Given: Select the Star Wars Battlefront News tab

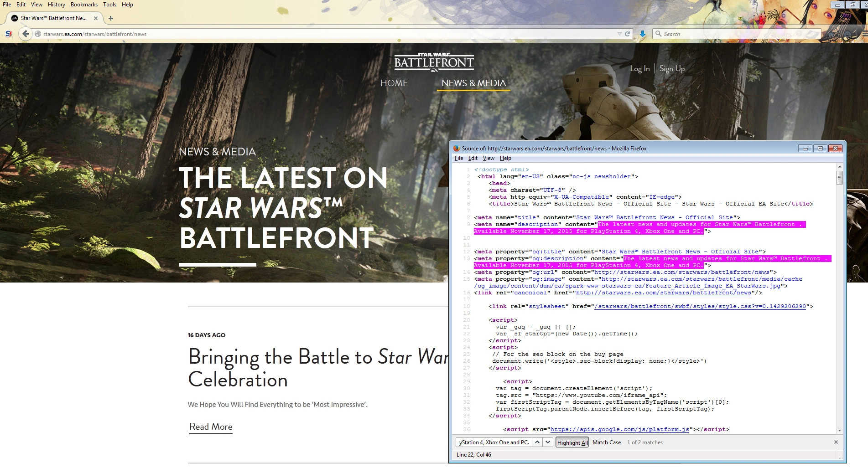Looking at the screenshot, I should tap(55, 18).
